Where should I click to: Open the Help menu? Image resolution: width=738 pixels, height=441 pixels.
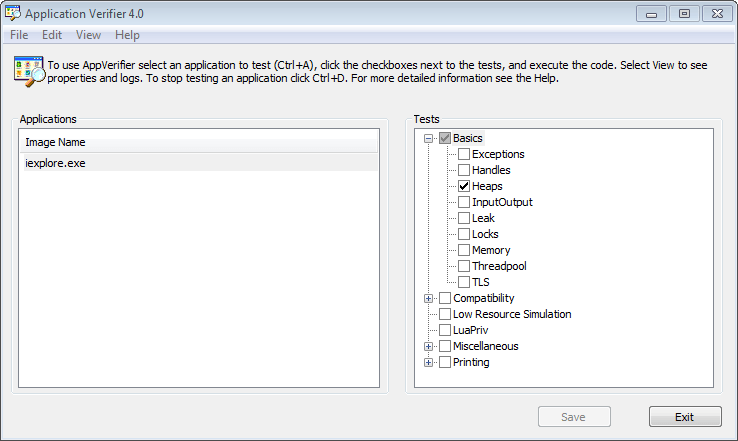click(x=127, y=35)
